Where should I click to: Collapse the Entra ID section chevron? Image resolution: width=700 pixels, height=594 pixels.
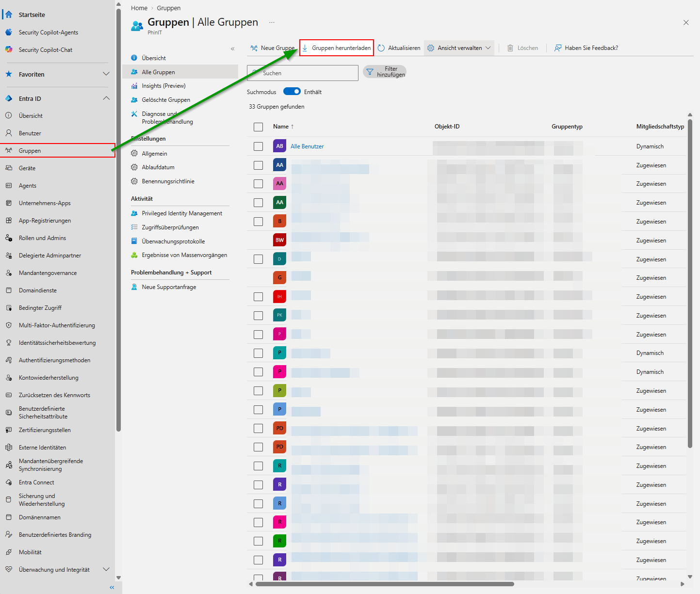pyautogui.click(x=106, y=98)
